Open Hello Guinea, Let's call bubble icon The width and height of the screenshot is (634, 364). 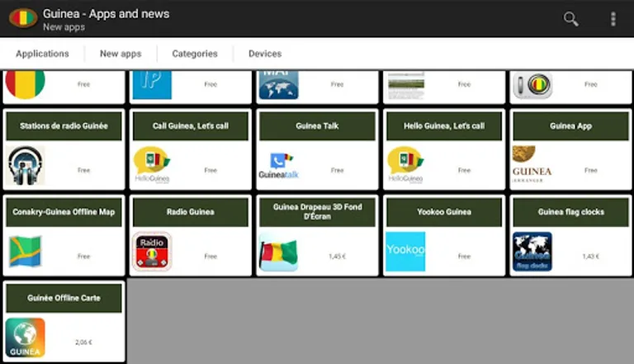click(405, 165)
